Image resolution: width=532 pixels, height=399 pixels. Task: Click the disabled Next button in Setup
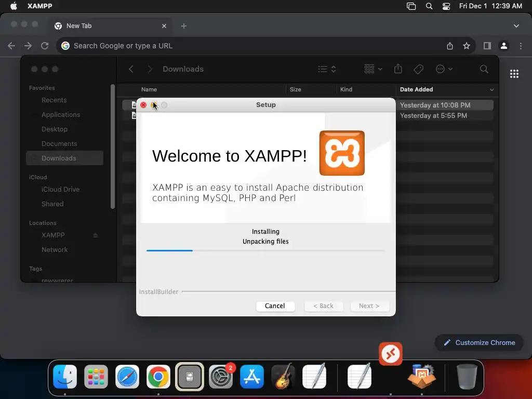click(x=369, y=305)
